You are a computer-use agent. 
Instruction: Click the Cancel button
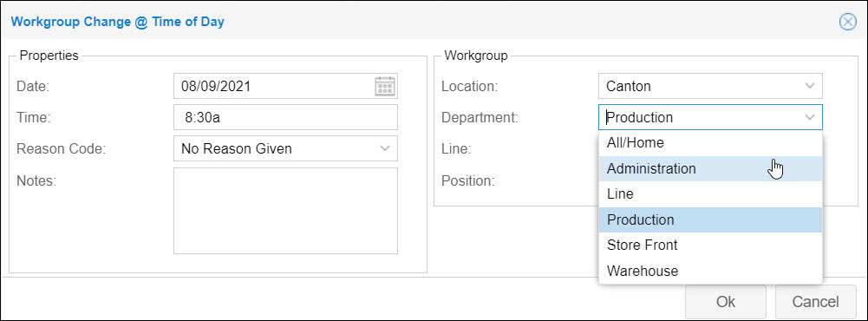(x=815, y=302)
